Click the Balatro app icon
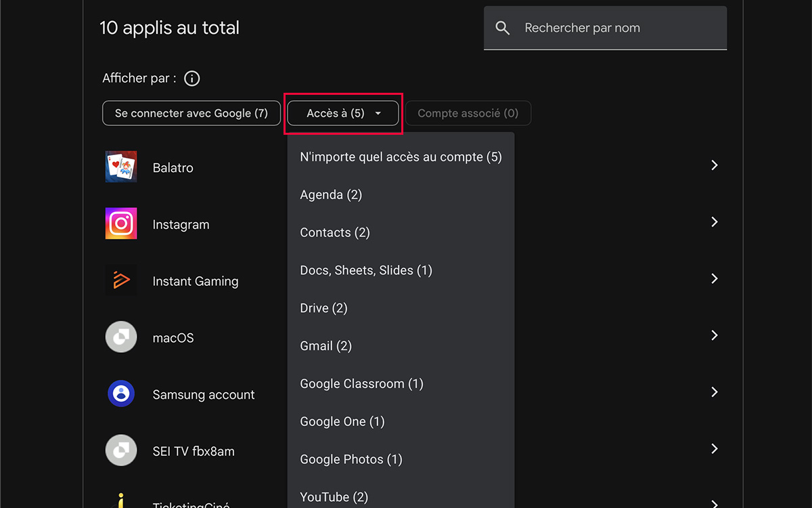This screenshot has width=812, height=508. click(x=121, y=167)
